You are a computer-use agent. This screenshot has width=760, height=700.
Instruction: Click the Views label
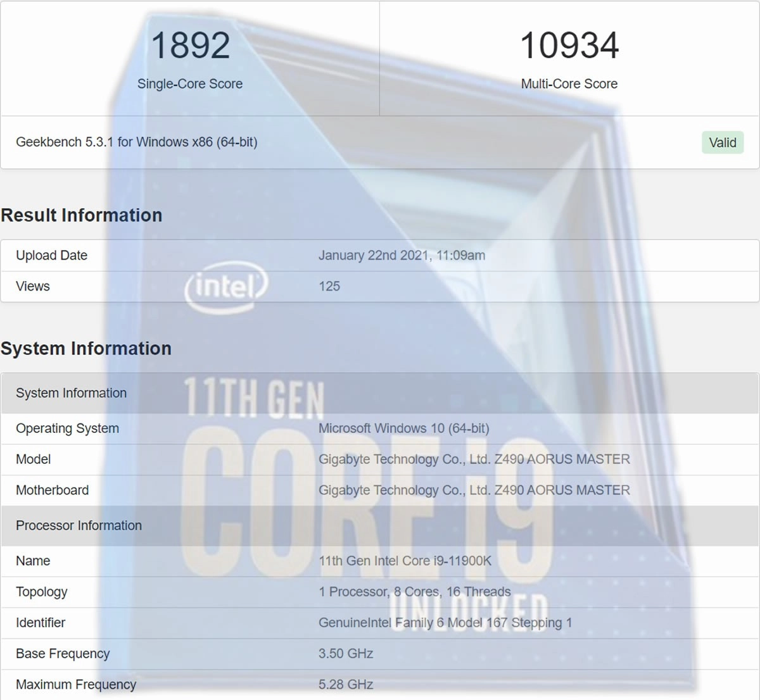pos(33,286)
